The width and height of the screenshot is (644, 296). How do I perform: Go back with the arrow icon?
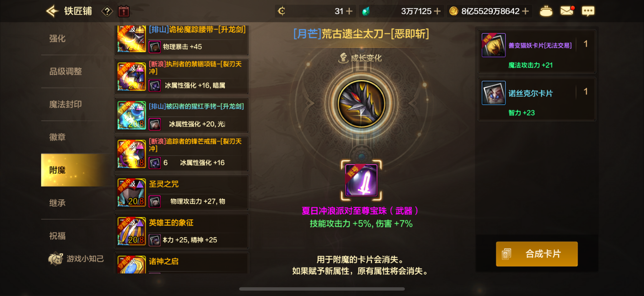[52, 11]
